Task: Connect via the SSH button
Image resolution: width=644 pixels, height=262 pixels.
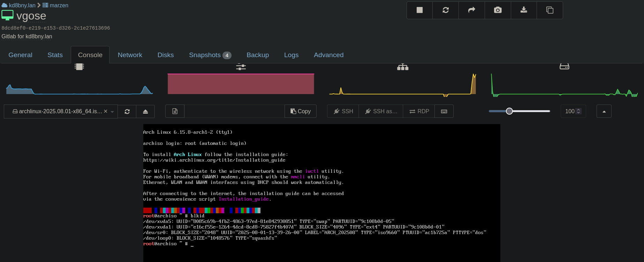Action: click(343, 111)
